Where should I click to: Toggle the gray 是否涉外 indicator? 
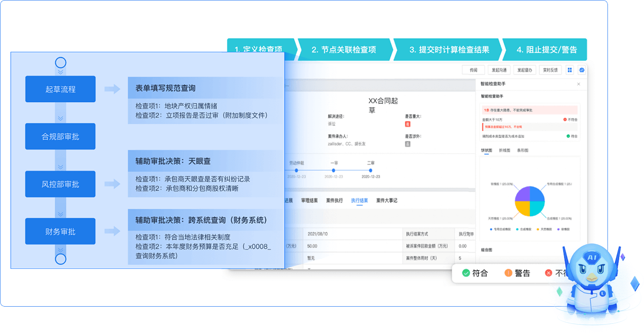point(408,144)
